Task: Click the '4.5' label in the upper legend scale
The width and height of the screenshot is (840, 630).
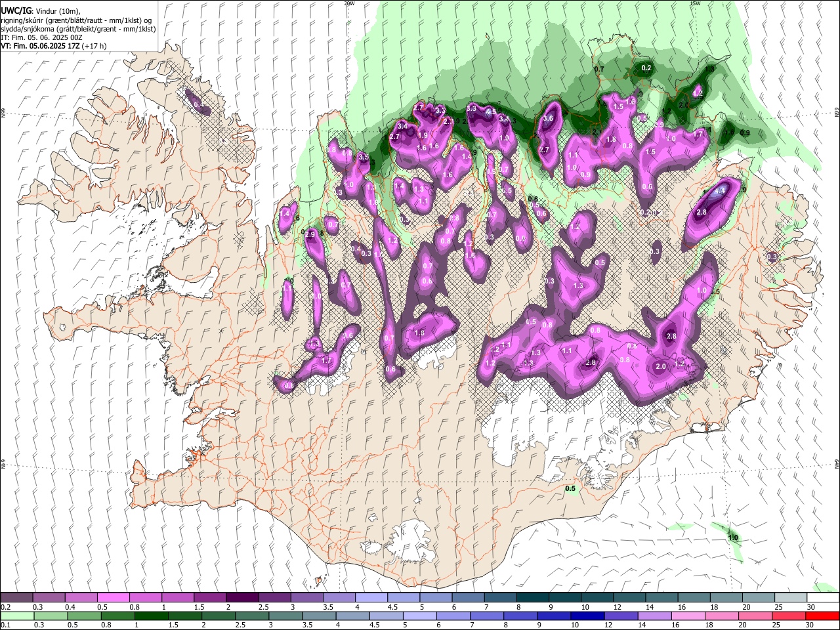Action: 392,607
